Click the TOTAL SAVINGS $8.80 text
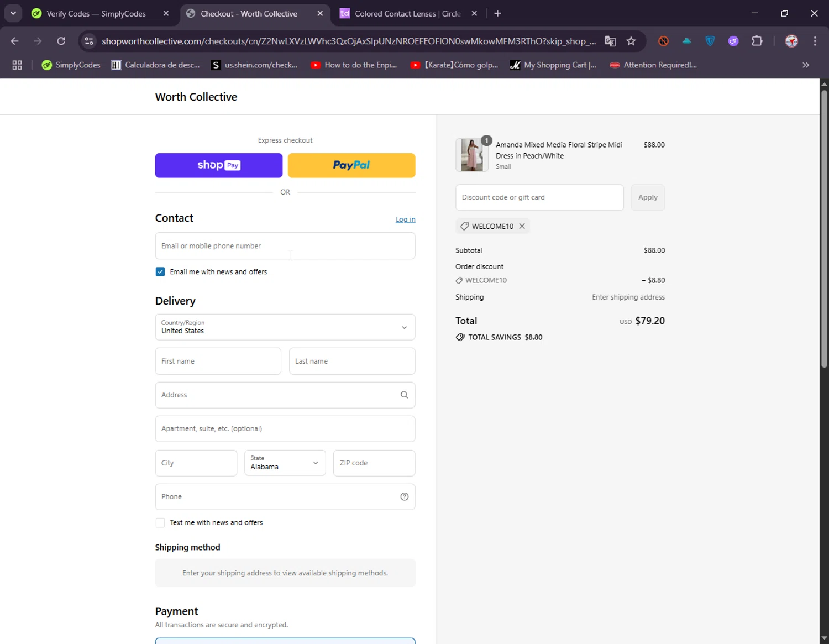Viewport: 829px width, 644px height. (x=505, y=337)
